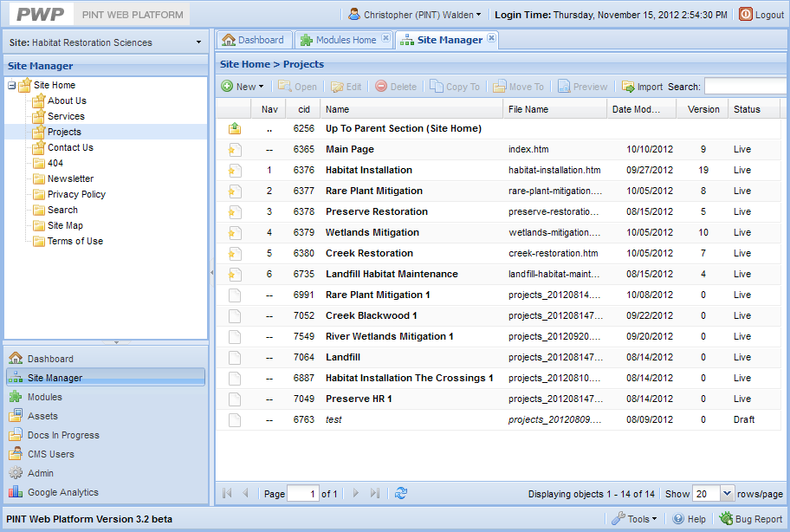Image resolution: width=790 pixels, height=532 pixels.
Task: Close the Modules Home tab
Action: coord(385,38)
